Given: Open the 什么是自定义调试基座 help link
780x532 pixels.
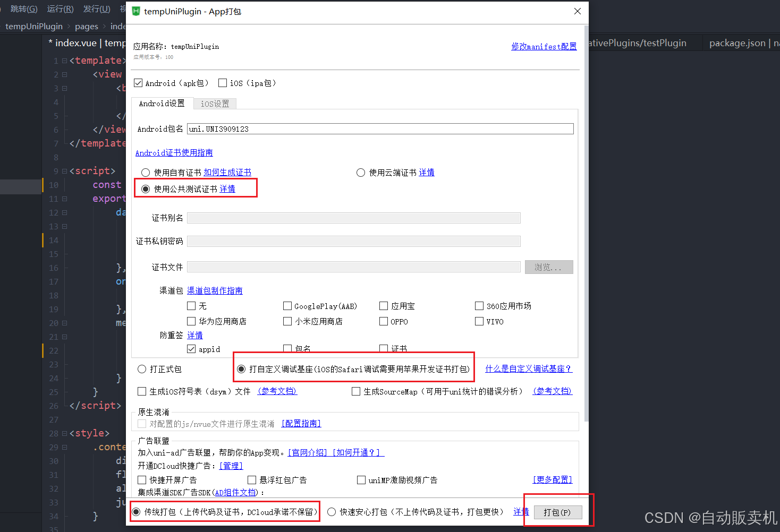Looking at the screenshot, I should [529, 368].
